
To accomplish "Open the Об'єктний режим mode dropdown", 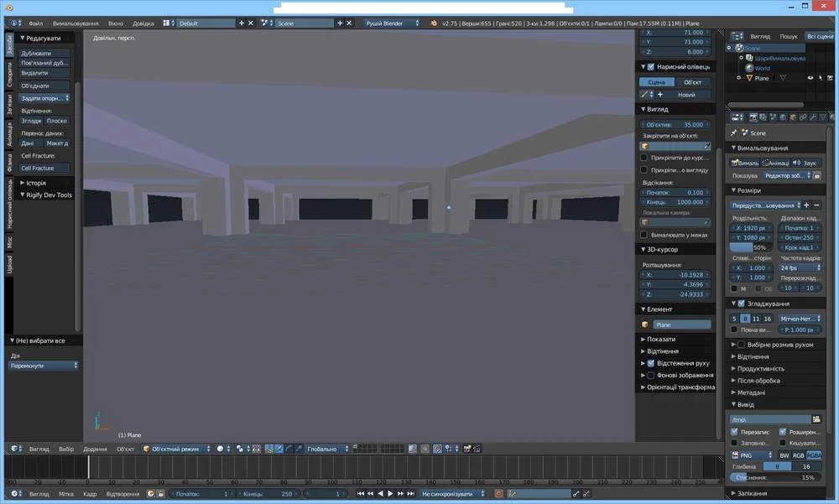I will 176,449.
